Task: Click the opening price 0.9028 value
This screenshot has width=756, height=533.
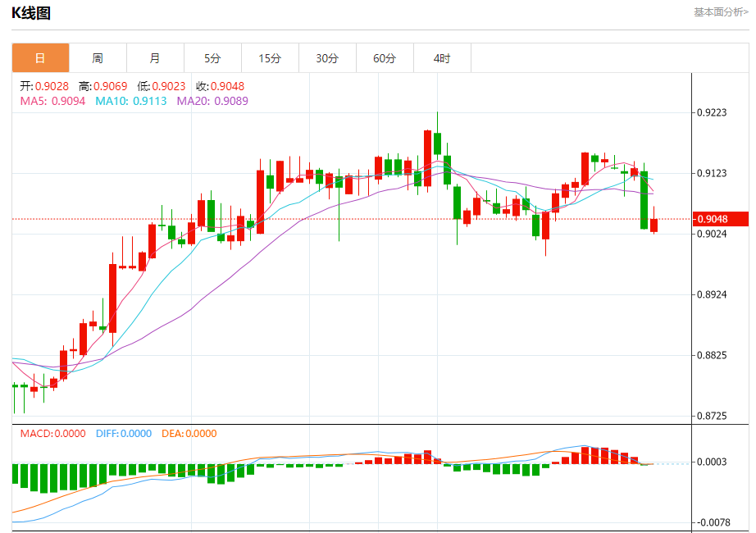Action: pos(52,86)
